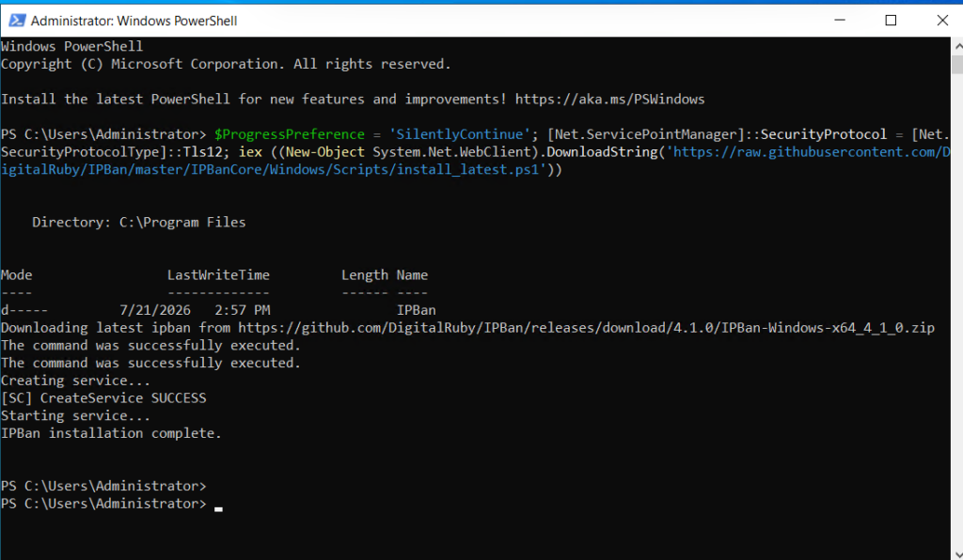Click the 'iex' command text
Viewport: 963px width, 560px height.
(250, 152)
